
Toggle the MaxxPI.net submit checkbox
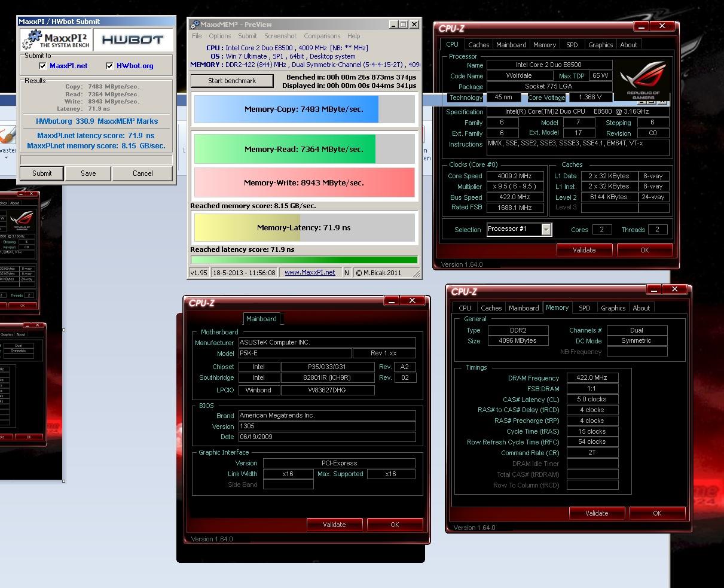pos(42,66)
